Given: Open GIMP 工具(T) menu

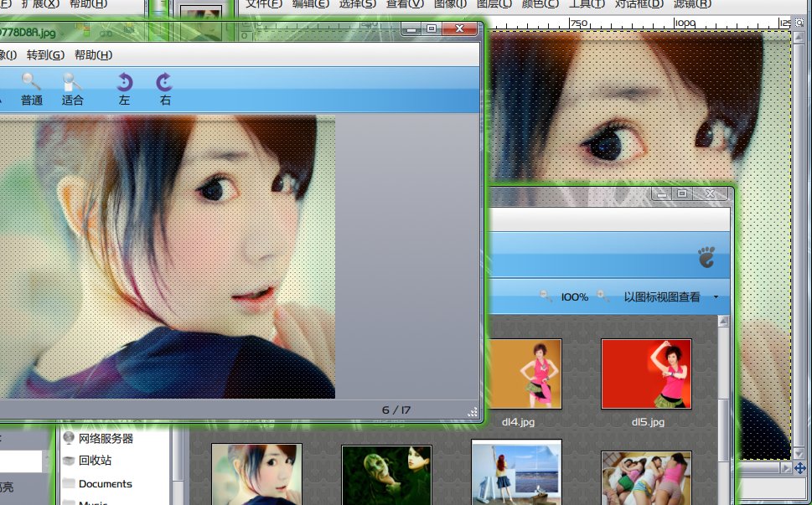Looking at the screenshot, I should 587,3.
